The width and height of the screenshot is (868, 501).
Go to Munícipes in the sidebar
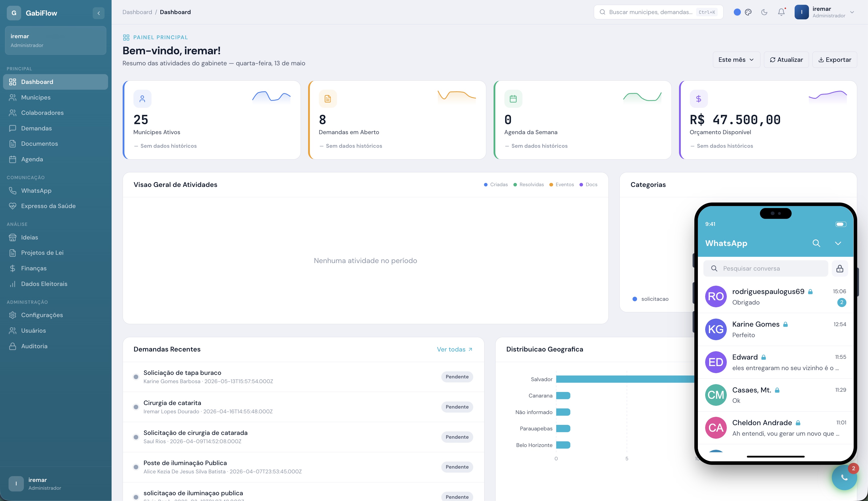55,97
